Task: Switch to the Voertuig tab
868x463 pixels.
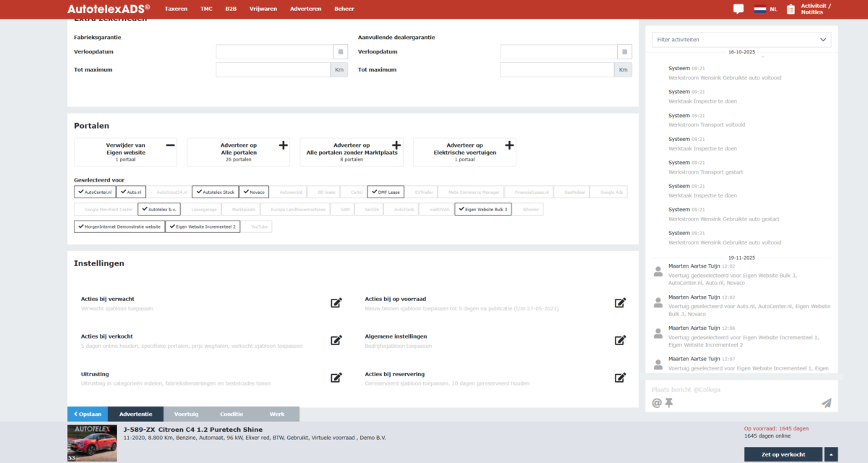Action: coord(187,414)
